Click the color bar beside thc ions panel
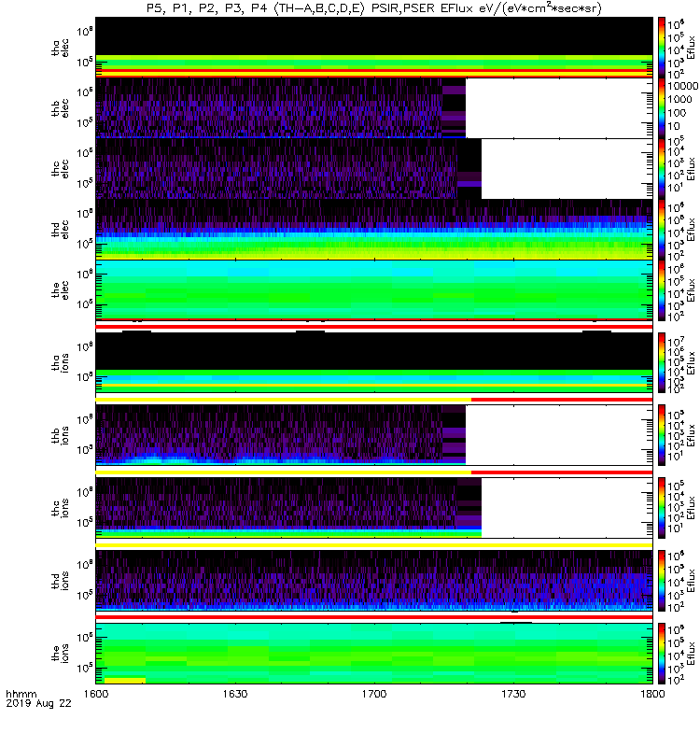The width and height of the screenshot is (700, 747). tap(662, 508)
